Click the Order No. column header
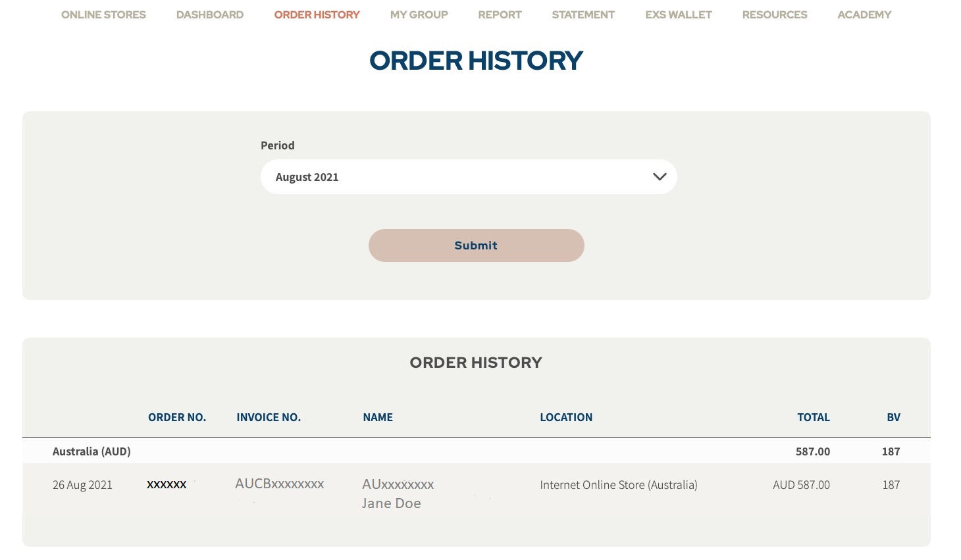The image size is (961, 560). coord(177,417)
